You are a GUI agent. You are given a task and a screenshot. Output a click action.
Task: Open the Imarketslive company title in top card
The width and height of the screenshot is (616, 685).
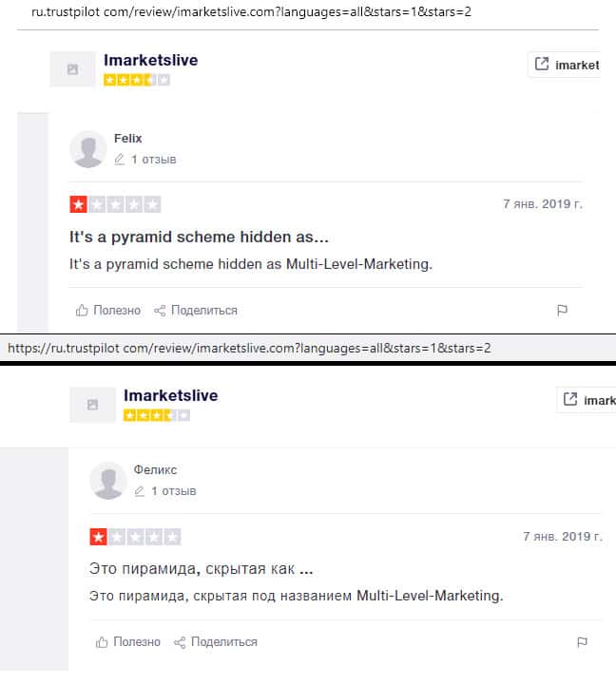(150, 61)
